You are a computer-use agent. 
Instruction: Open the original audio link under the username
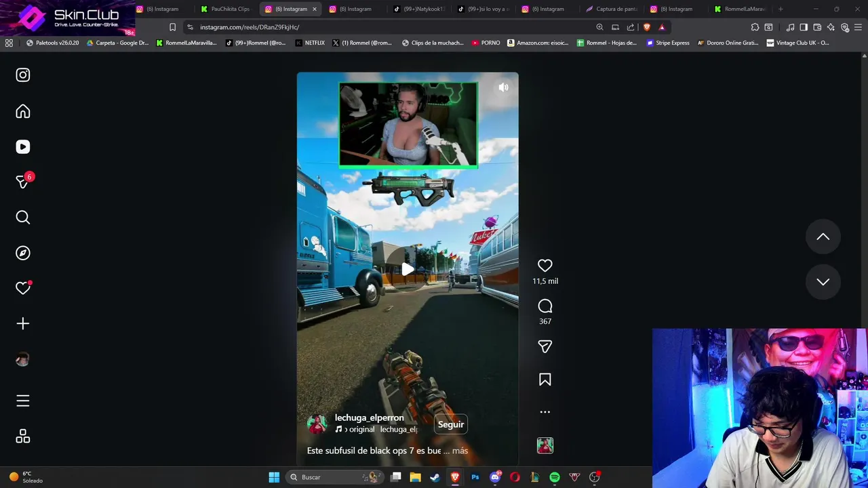coord(376,429)
